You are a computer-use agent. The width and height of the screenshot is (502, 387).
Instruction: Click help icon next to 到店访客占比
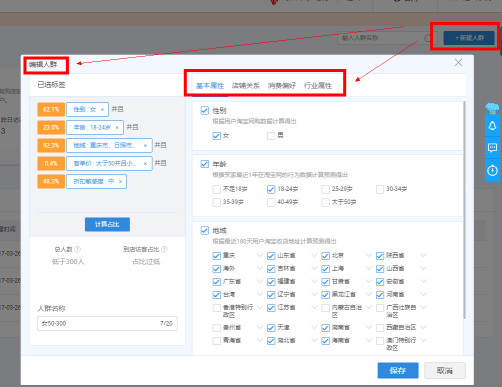pos(164,249)
